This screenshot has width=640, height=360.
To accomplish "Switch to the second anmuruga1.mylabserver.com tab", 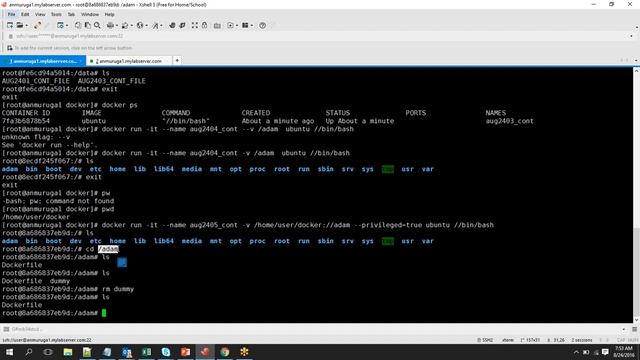I will click(128, 61).
